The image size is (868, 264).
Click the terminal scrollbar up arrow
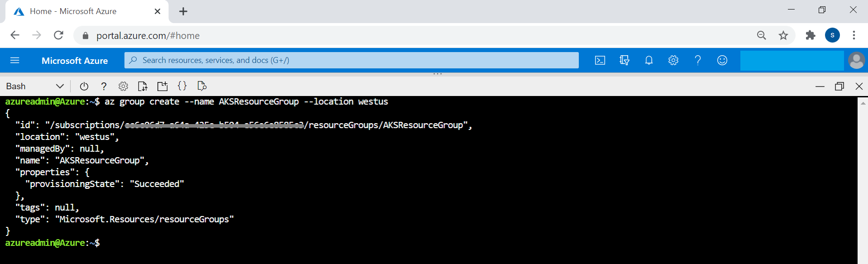pyautogui.click(x=863, y=103)
